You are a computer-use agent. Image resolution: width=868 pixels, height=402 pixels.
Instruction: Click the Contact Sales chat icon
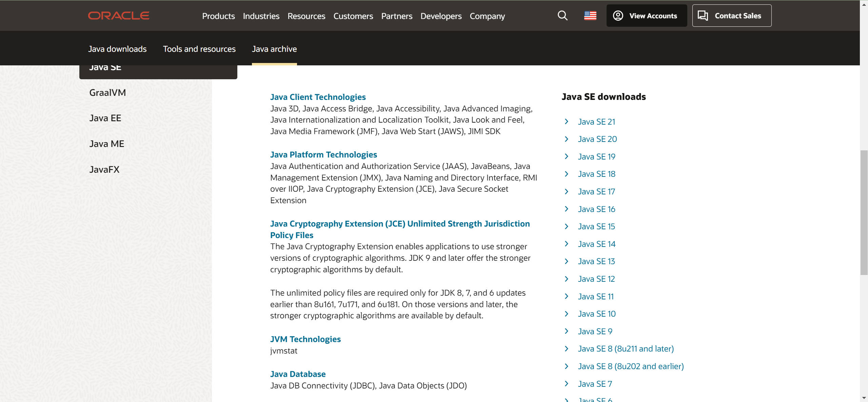[703, 16]
